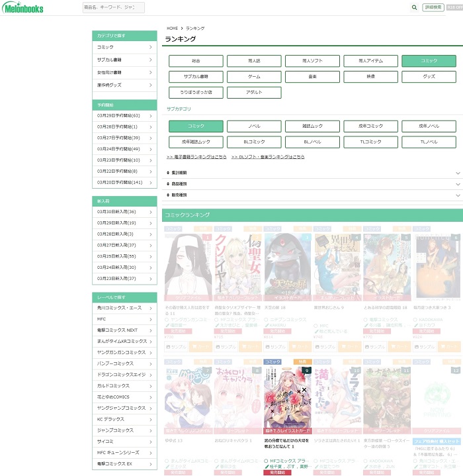Screen dimensions: 463x476
Task: Choose the BLコミック subcategory
Action: tap(254, 142)
